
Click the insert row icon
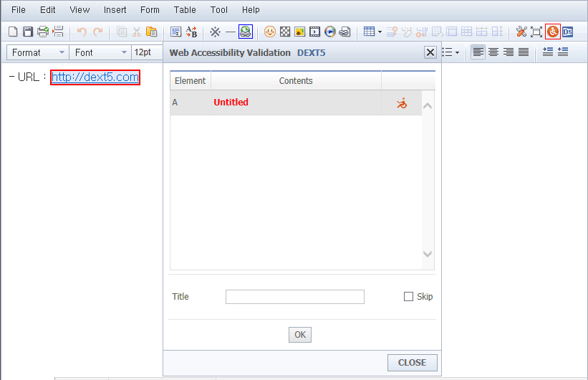[392, 32]
